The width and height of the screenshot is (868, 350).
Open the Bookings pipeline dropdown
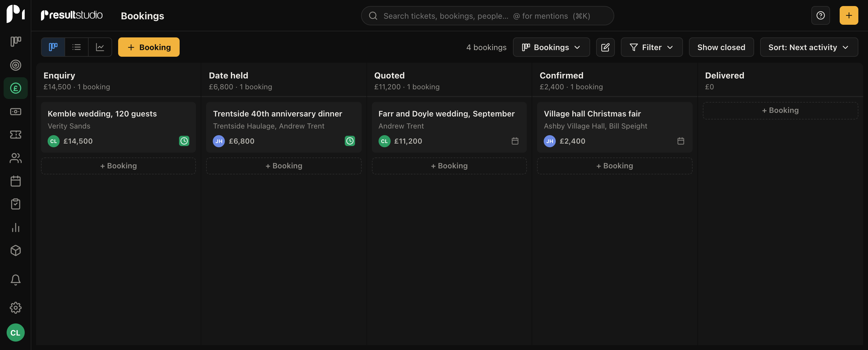pos(551,47)
